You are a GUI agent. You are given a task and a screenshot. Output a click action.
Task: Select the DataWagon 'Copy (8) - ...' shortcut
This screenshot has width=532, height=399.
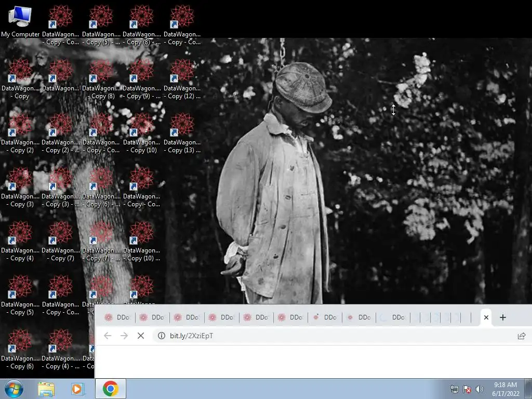pos(141,25)
